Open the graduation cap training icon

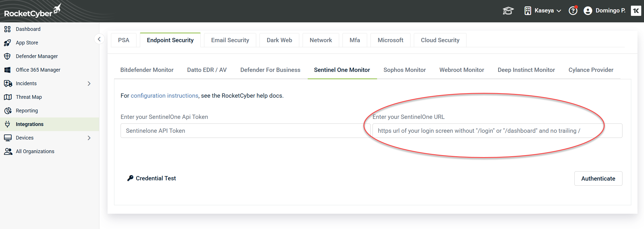click(508, 11)
